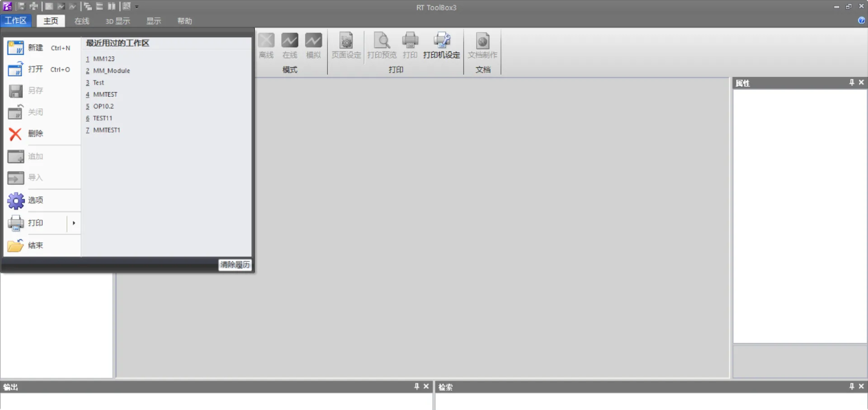Click the 另存 save-as menu entry
This screenshot has height=410, width=868.
(x=42, y=91)
